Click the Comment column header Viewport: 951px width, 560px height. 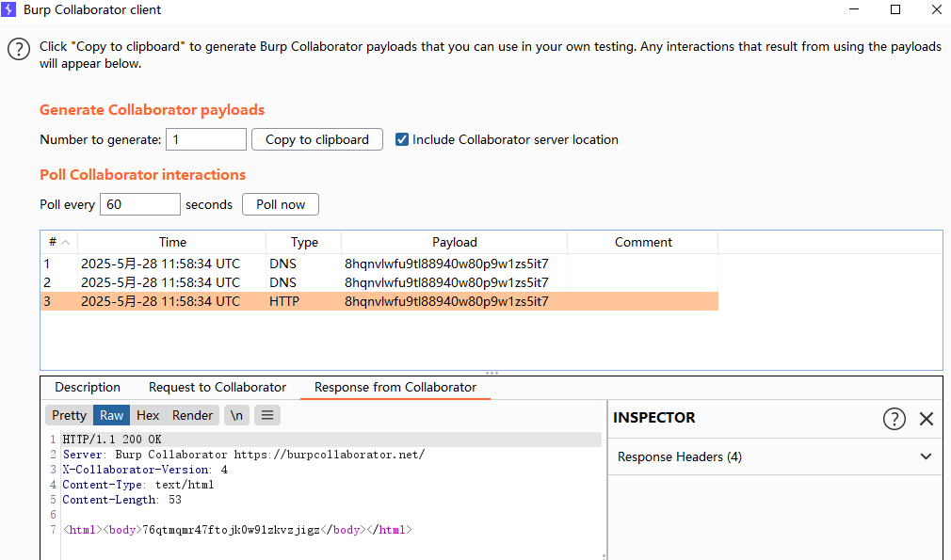pos(643,242)
